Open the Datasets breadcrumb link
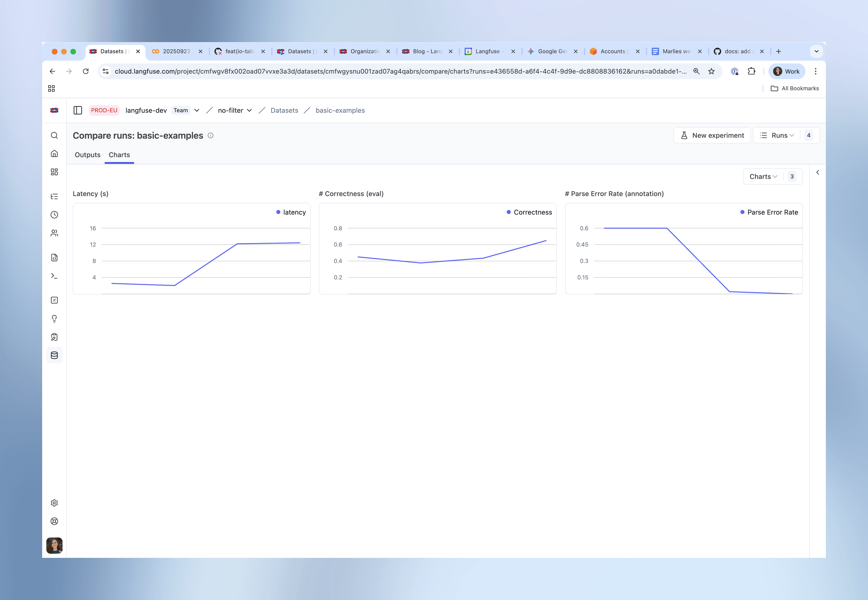This screenshot has height=600, width=868. click(284, 110)
